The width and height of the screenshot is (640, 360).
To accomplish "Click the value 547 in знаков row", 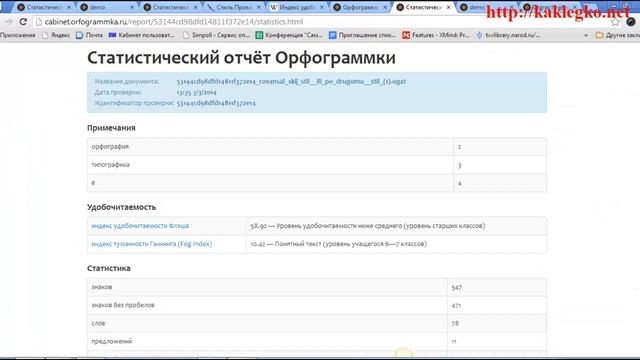I will [457, 288].
